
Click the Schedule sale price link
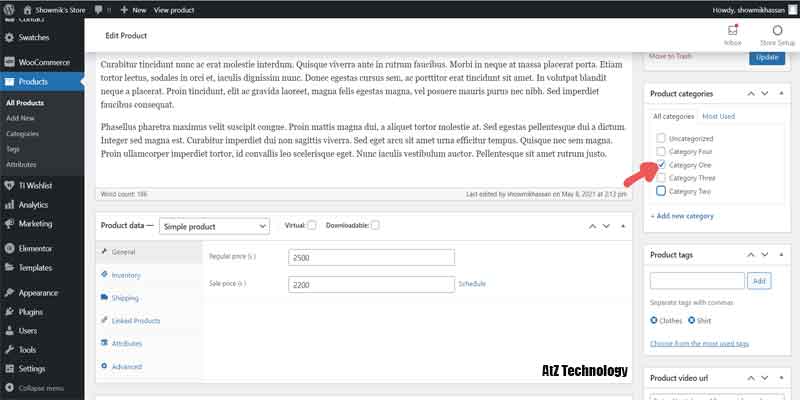[472, 284]
